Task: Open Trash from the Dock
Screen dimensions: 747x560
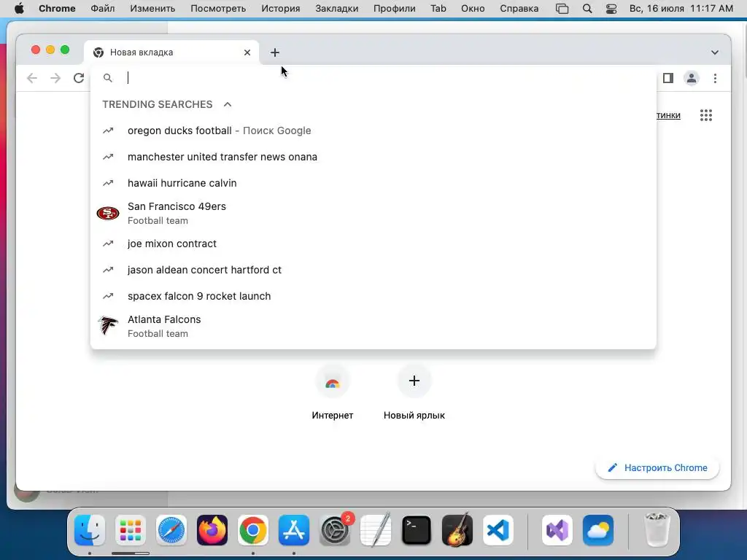Action: pyautogui.click(x=657, y=529)
